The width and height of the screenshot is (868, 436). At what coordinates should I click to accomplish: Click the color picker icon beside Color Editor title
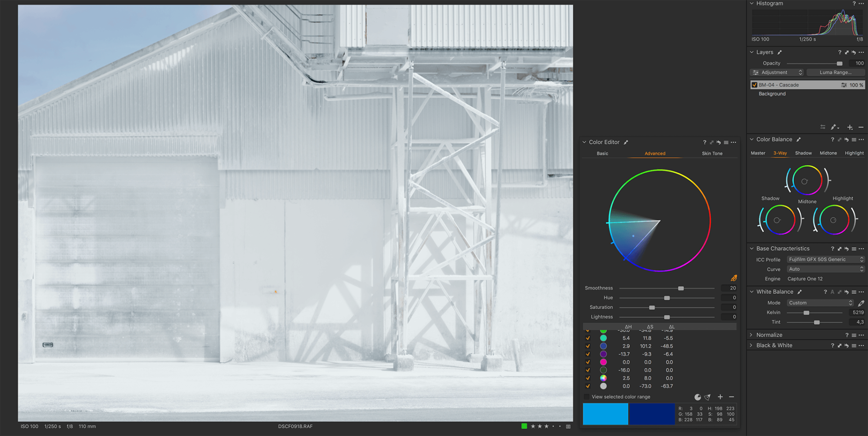[x=626, y=142]
